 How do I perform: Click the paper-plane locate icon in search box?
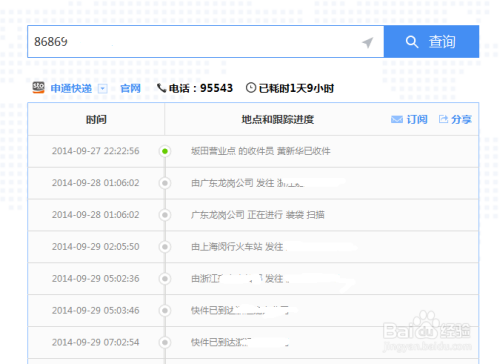pos(368,42)
